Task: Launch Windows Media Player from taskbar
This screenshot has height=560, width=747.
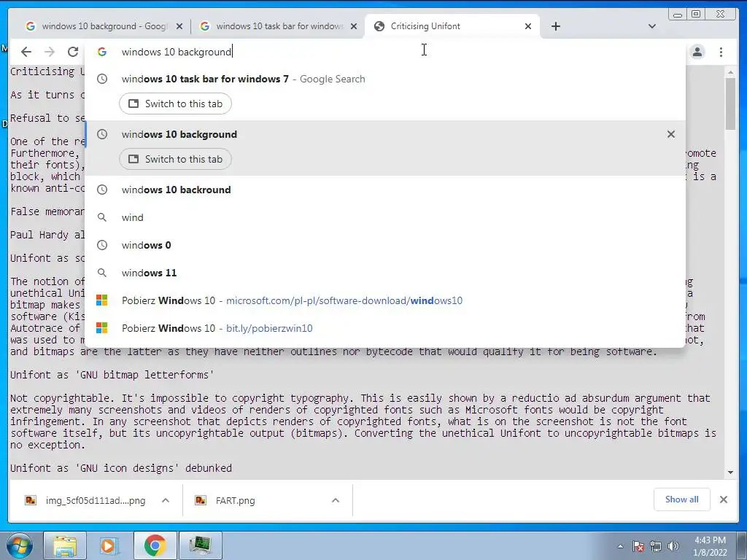Action: coord(108,545)
